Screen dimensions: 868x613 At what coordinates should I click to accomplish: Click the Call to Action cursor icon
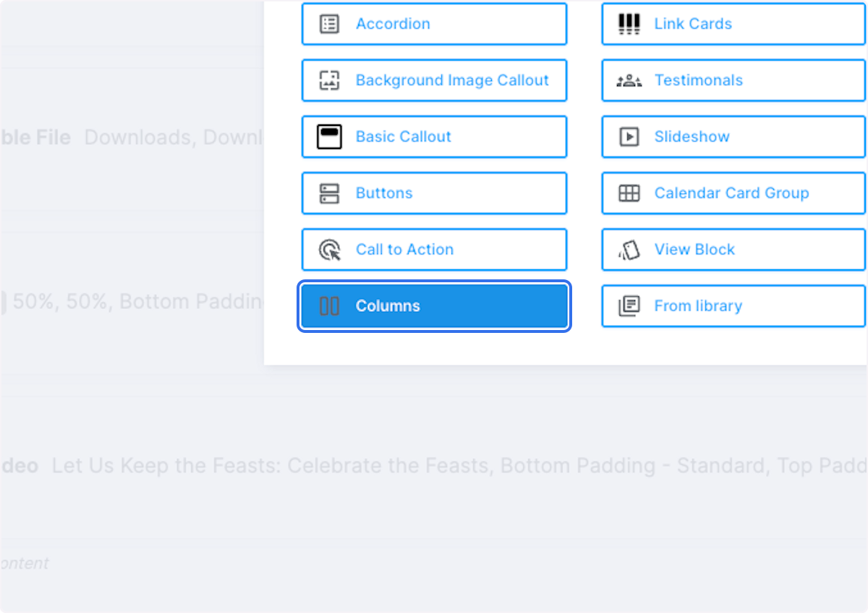click(x=331, y=249)
